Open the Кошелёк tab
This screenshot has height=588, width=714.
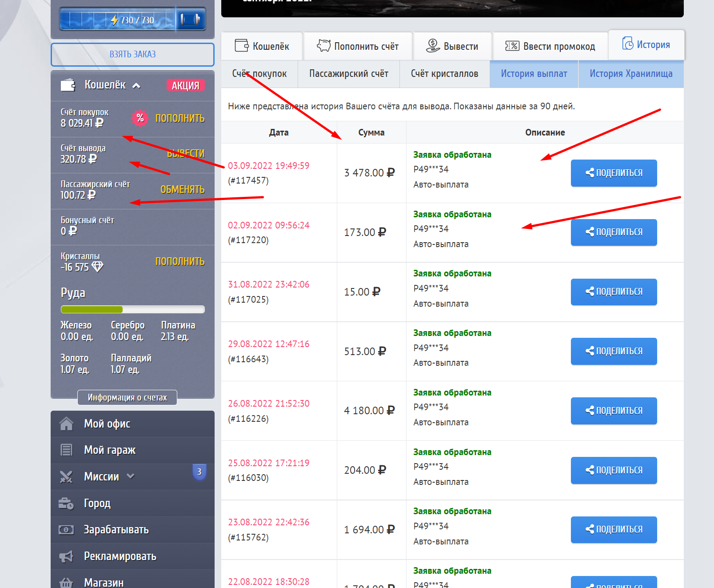[x=262, y=46]
